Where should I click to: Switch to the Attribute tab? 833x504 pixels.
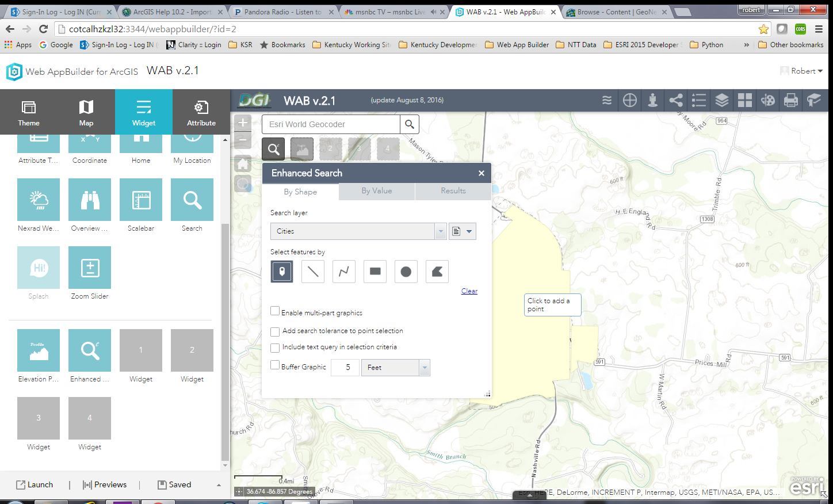(201, 112)
